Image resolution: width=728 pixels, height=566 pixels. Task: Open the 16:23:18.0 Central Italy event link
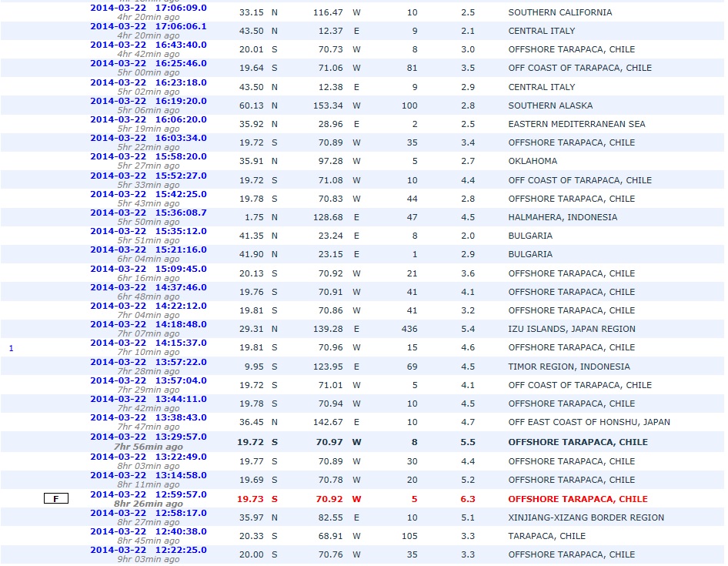[149, 82]
